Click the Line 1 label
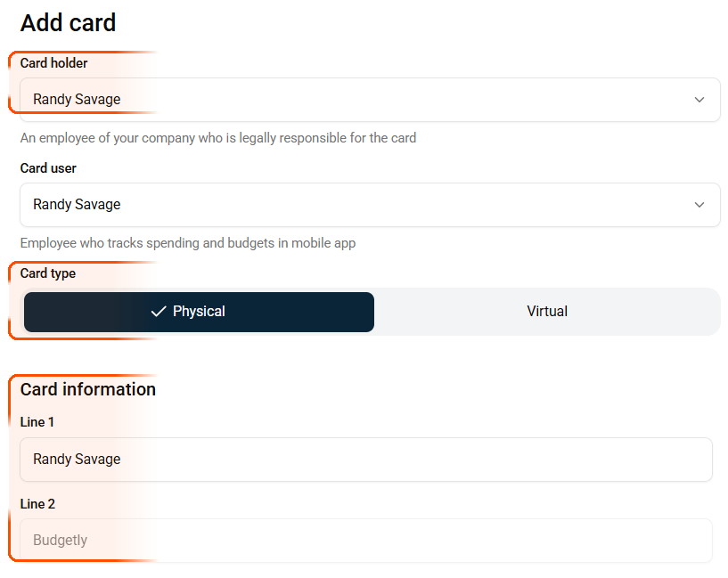728x578 pixels. (x=37, y=422)
